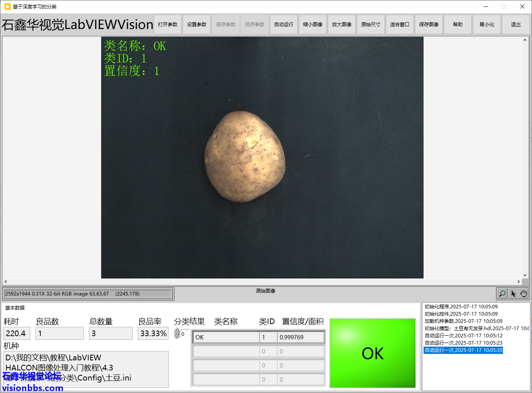Fit image using 适合窗口 button
The width and height of the screenshot is (532, 393).
(400, 25)
